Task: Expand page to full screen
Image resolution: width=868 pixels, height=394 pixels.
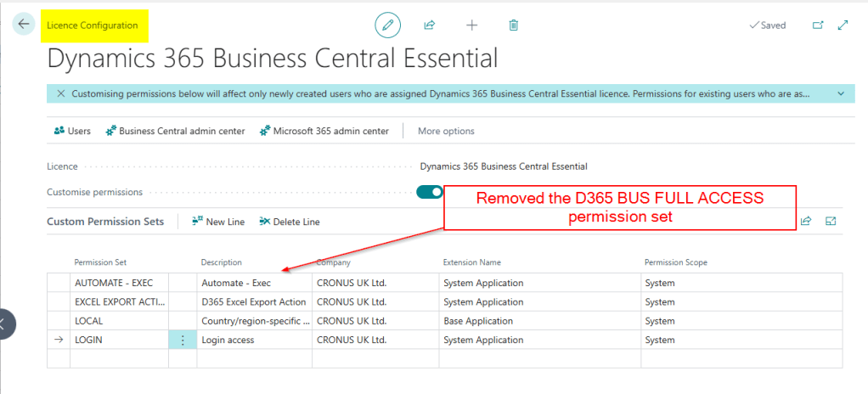Action: pos(843,25)
